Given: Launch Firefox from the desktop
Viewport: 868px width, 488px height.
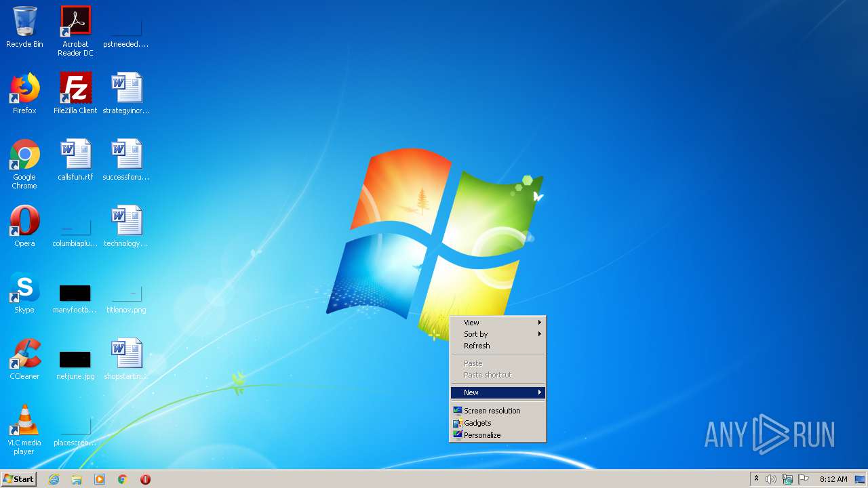Looking at the screenshot, I should coord(24,94).
